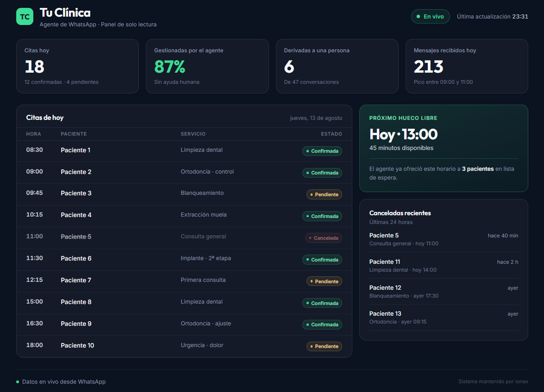Click the "Ortodoncia · ajuste" service cell
The width and height of the screenshot is (544, 392).
(206, 324)
